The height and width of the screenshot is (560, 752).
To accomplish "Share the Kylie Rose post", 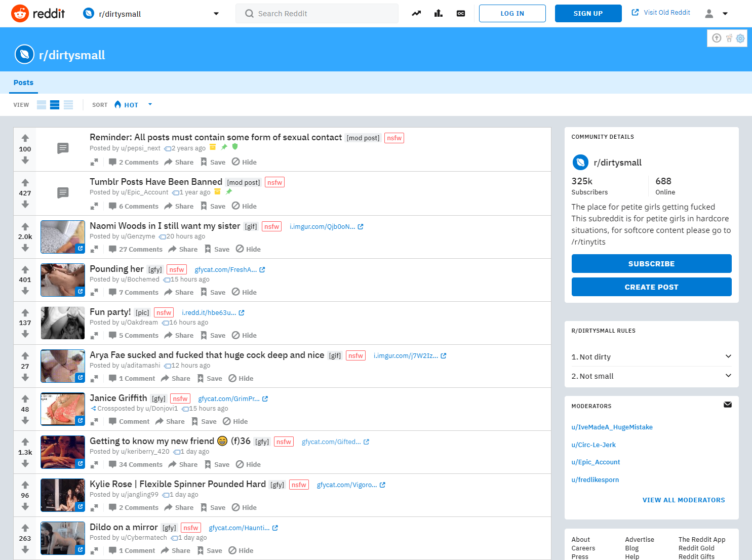I will point(179,507).
